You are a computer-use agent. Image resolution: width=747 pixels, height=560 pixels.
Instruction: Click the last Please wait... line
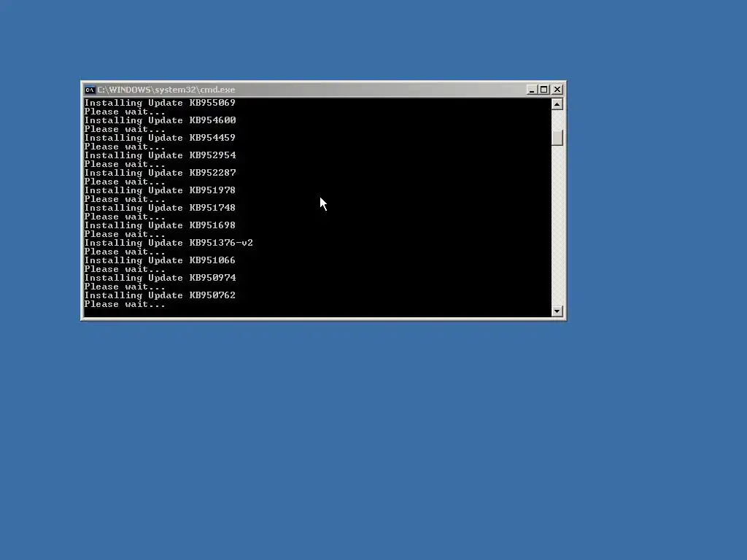(x=125, y=304)
